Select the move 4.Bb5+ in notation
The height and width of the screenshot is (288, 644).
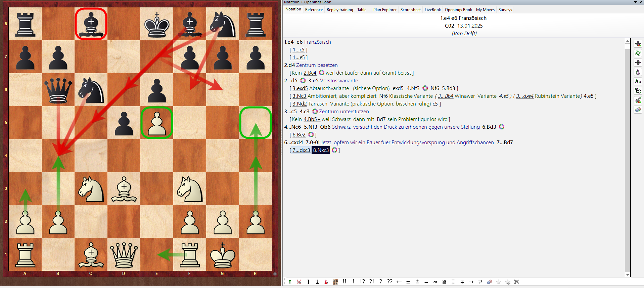pos(312,119)
